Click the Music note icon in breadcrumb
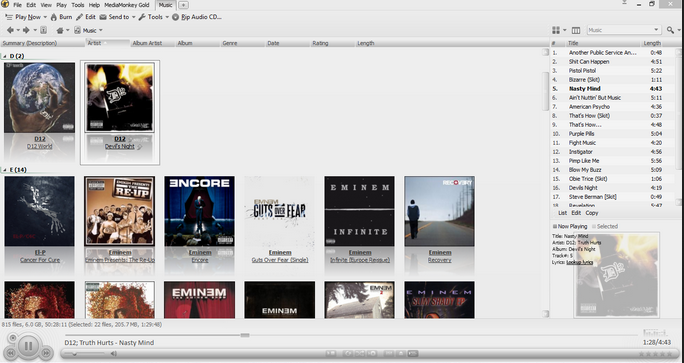Viewport: 684px width, 363px height. coord(78,30)
